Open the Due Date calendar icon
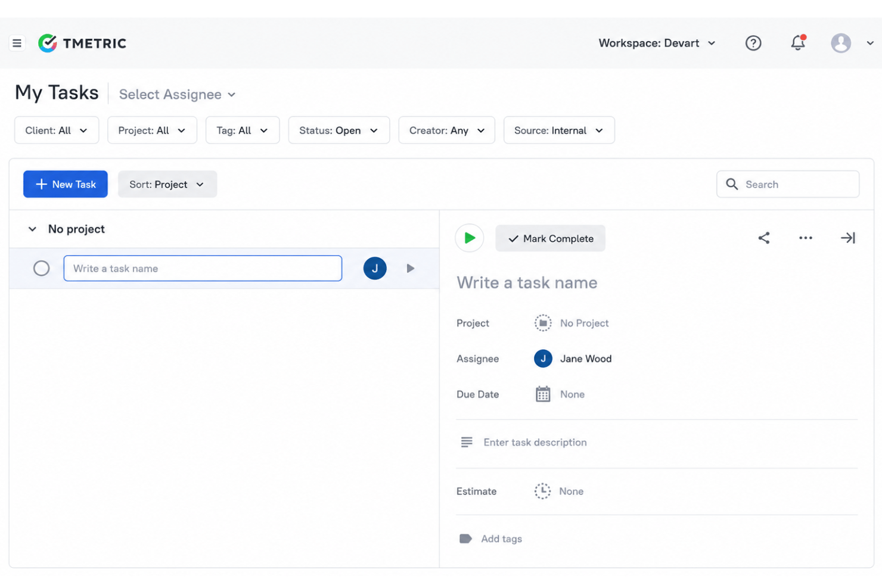This screenshot has width=882, height=588. pyautogui.click(x=543, y=394)
